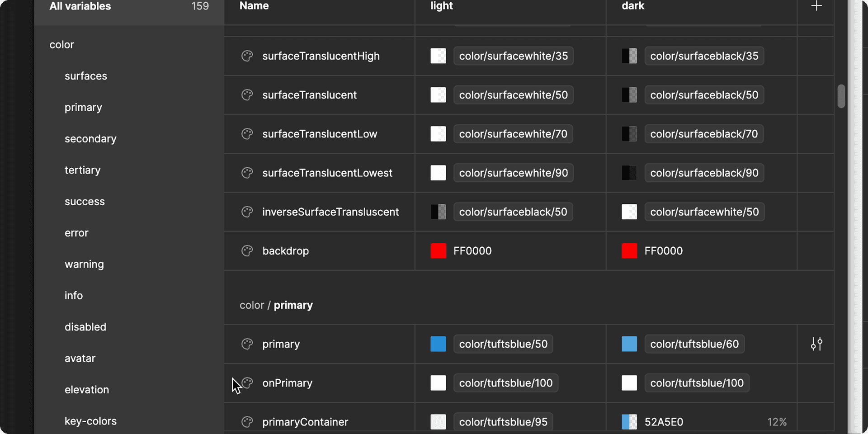Image resolution: width=868 pixels, height=434 pixels.
Task: Click the palette icon next to primaryContainer
Action: pyautogui.click(x=247, y=422)
